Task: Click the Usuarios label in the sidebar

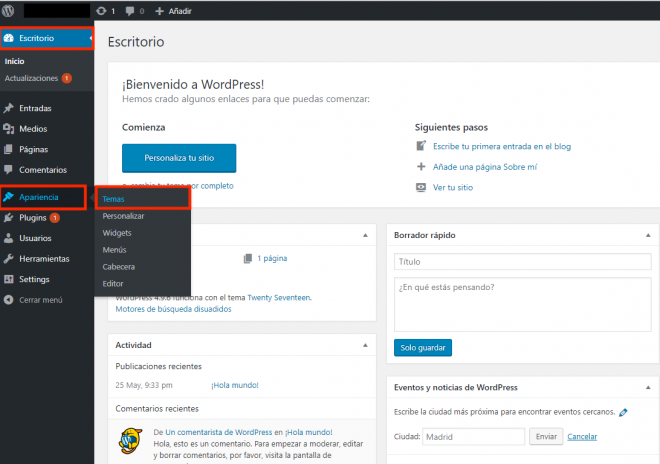Action: [35, 238]
